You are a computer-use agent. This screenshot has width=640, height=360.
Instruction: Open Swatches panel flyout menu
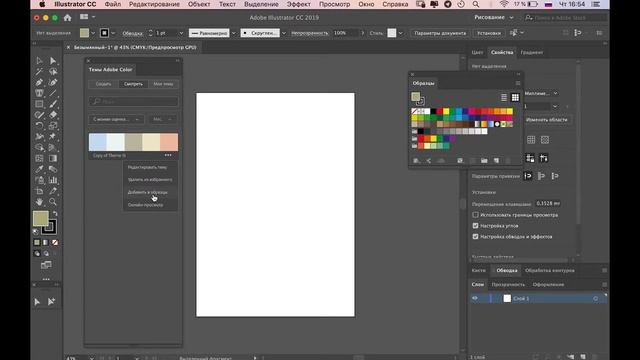[x=518, y=83]
